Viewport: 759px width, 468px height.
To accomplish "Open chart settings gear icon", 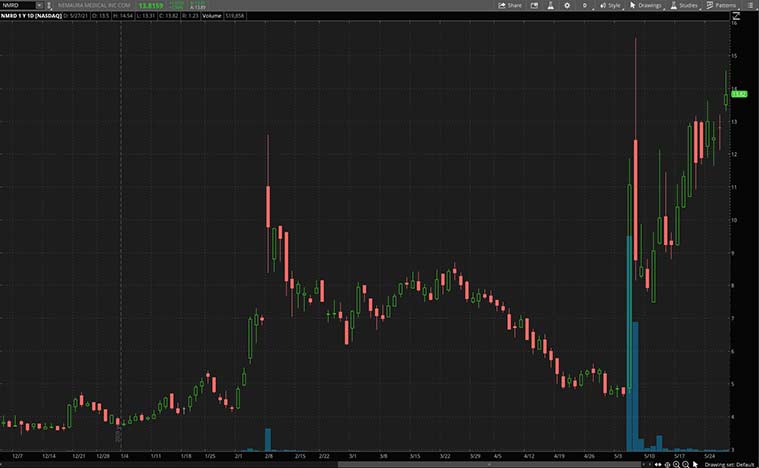I will [567, 5].
